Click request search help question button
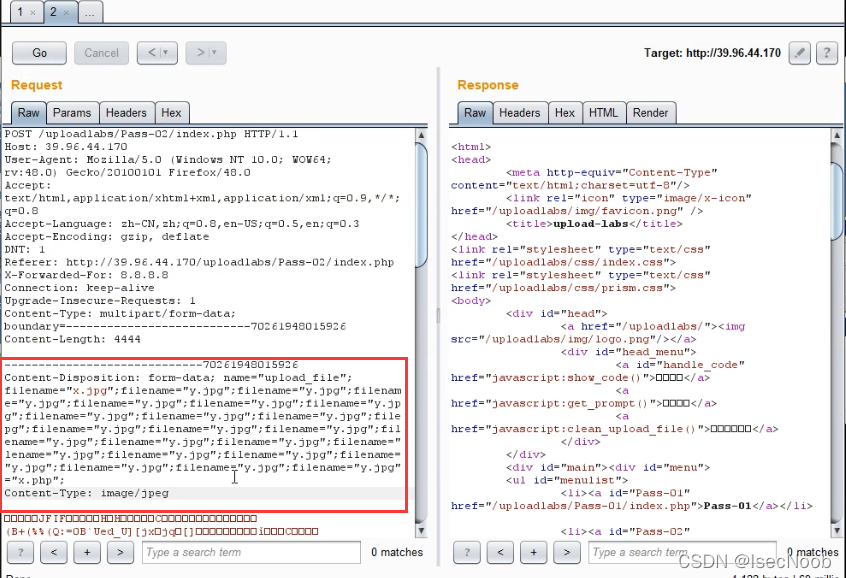This screenshot has height=578, width=846. [x=21, y=552]
